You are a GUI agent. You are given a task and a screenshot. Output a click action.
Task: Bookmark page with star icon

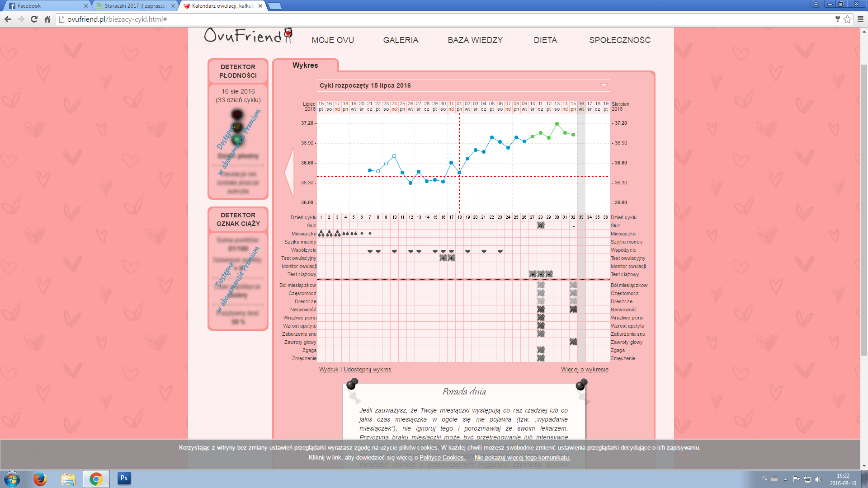tap(848, 19)
